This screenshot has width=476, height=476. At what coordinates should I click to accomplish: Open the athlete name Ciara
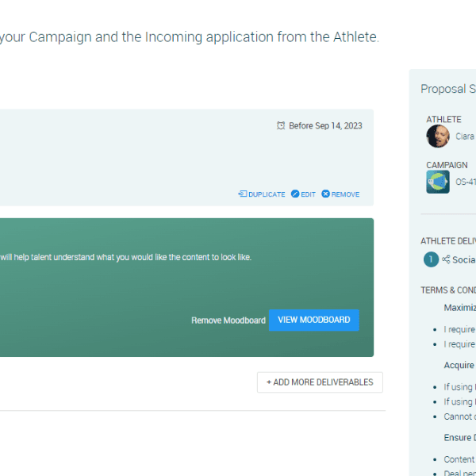pos(465,136)
